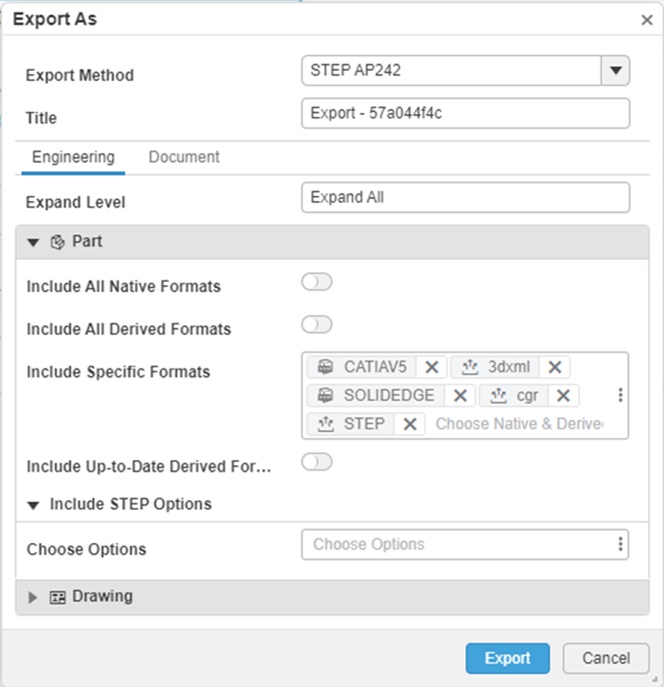This screenshot has width=664, height=687.
Task: Turn on Include All Derived Formats
Action: (x=316, y=325)
